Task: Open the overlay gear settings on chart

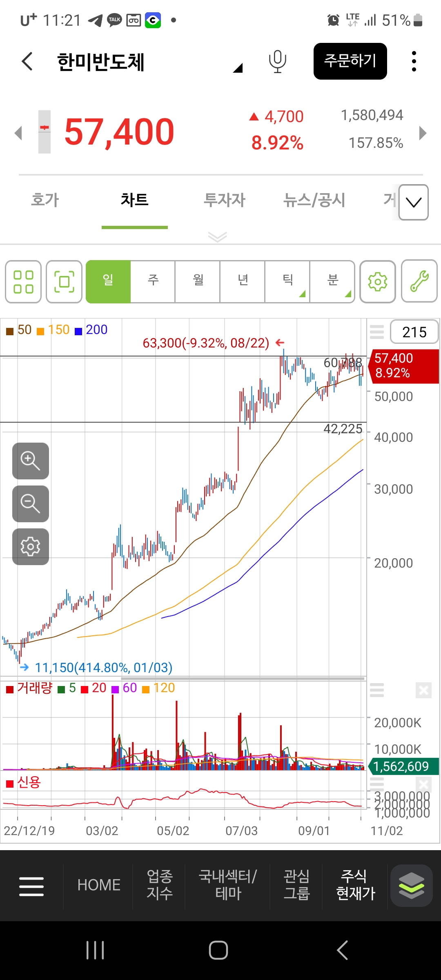Action: point(31,547)
